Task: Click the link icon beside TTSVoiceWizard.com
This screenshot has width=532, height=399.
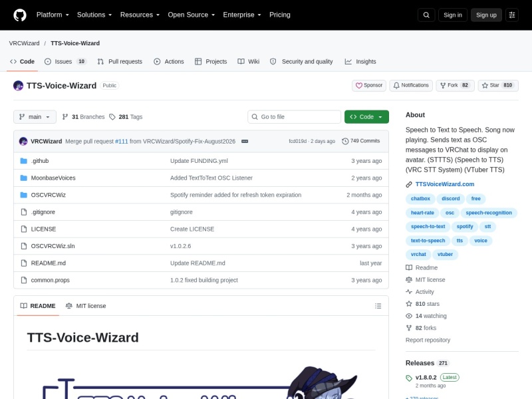Action: click(x=409, y=184)
